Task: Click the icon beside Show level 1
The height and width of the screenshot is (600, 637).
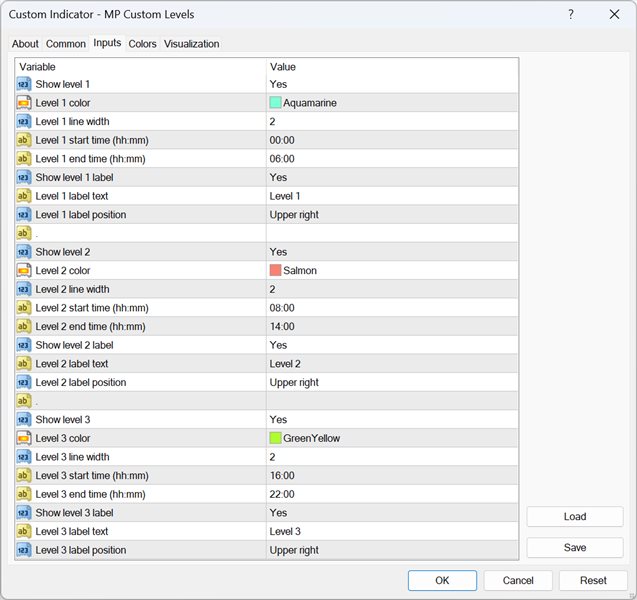Action: (x=24, y=85)
